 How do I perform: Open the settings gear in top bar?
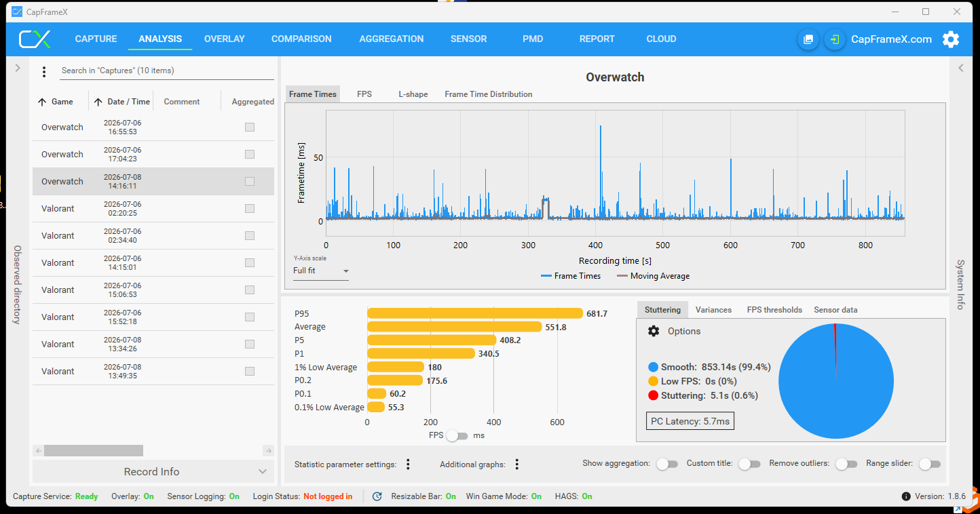pos(951,39)
